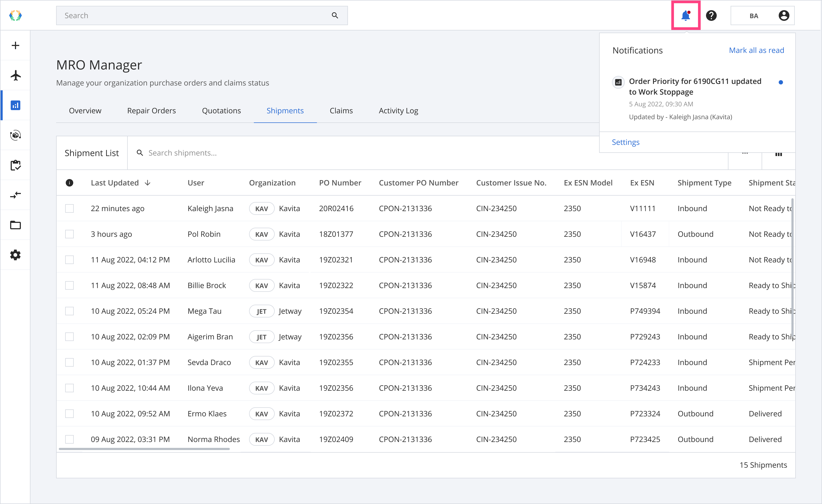The height and width of the screenshot is (504, 822).
Task: Tick the checkbox for Aigerim Bran row
Action: (69, 337)
